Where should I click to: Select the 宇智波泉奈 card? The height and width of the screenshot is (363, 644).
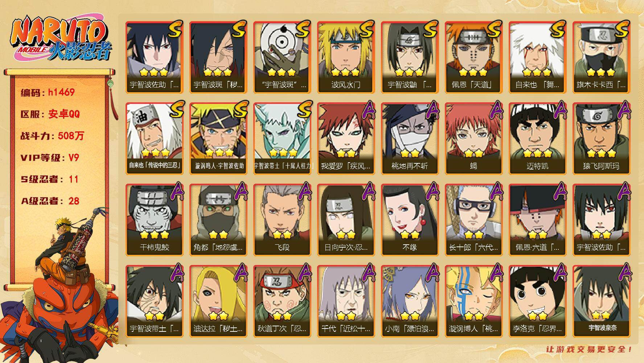point(601,301)
